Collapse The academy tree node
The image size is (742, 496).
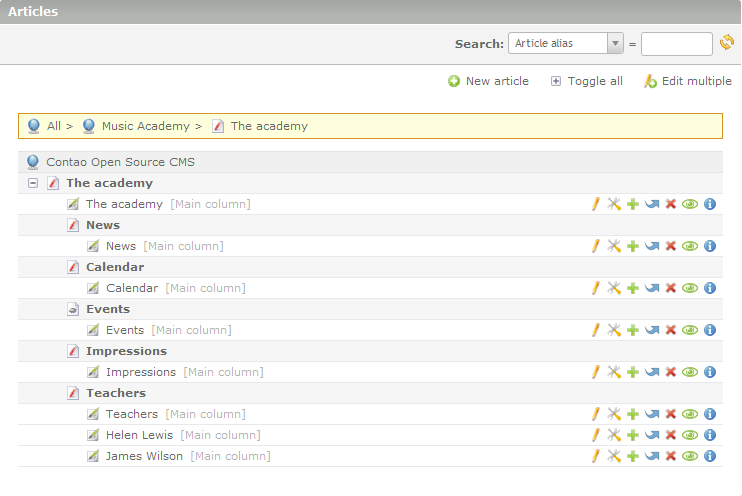click(33, 183)
